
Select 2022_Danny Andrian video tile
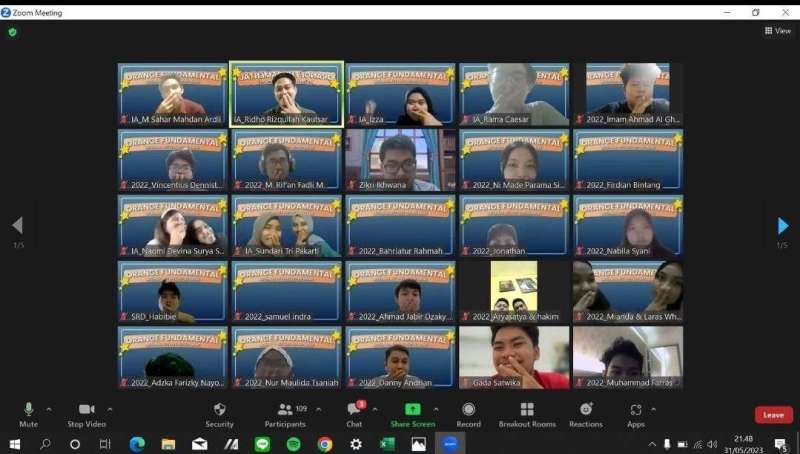(x=401, y=358)
